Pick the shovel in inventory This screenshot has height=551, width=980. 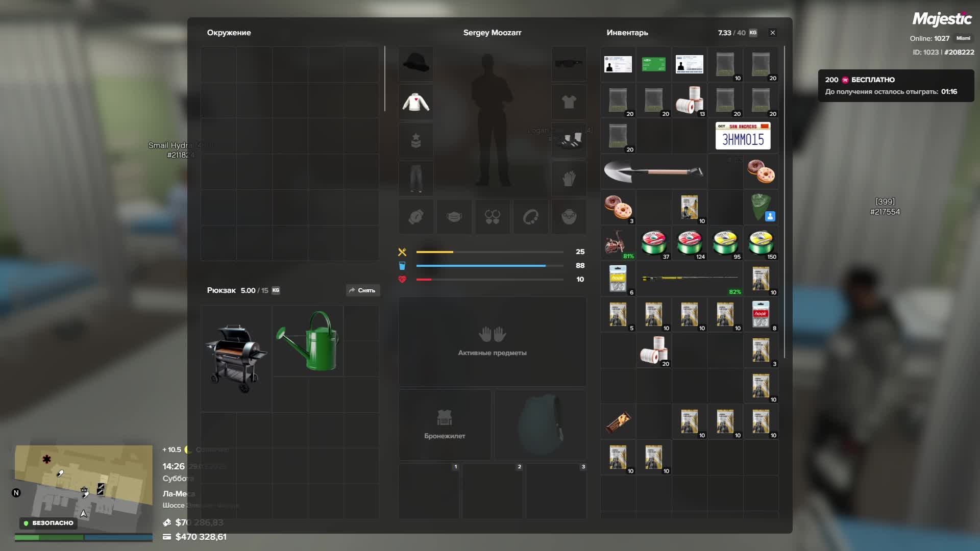tap(653, 172)
